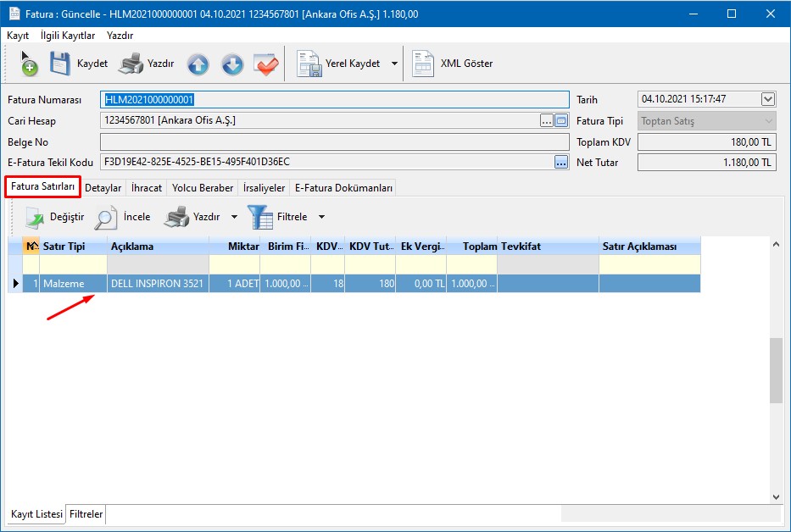
Task: Expand the Yerel Kaydet dropdown arrow
Action: [395, 64]
